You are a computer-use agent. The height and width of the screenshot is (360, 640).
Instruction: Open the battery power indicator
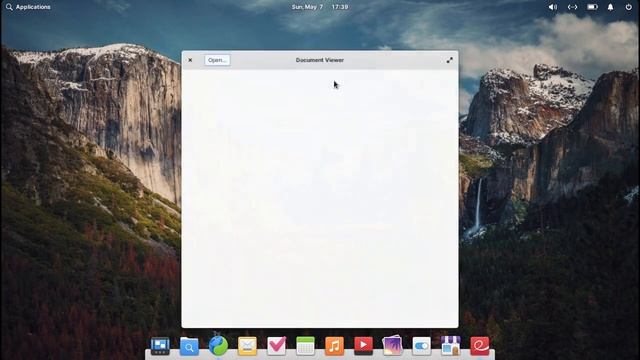coord(592,7)
